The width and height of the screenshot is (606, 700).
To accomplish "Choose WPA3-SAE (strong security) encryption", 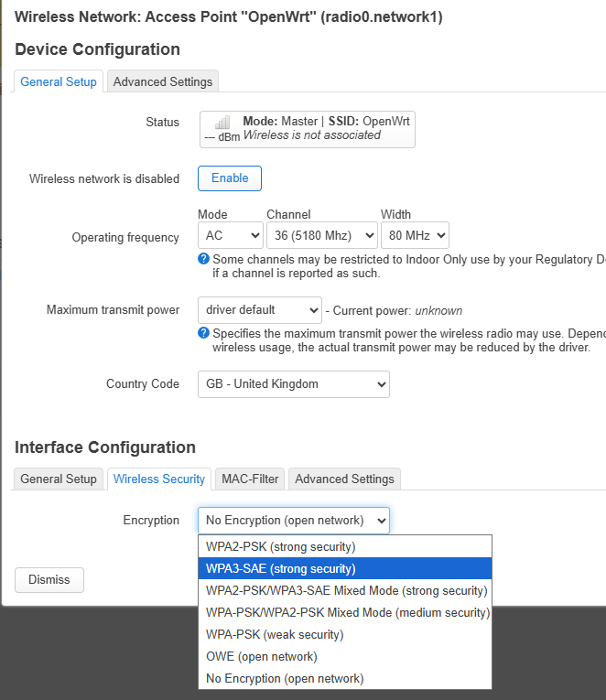I will coord(345,568).
